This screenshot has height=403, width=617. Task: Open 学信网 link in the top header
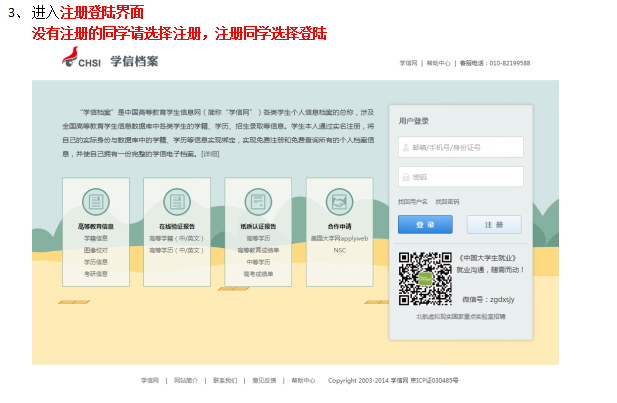click(x=408, y=62)
